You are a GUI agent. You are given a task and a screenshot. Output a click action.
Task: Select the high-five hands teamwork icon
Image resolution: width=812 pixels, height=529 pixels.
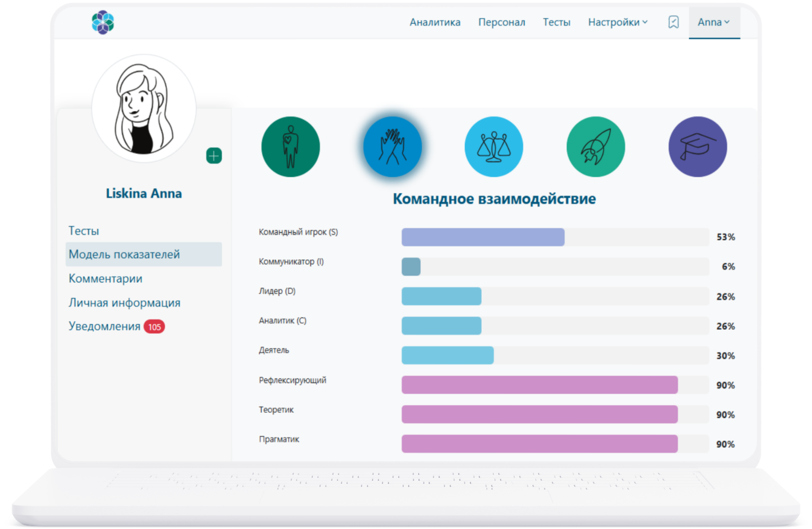pos(392,147)
